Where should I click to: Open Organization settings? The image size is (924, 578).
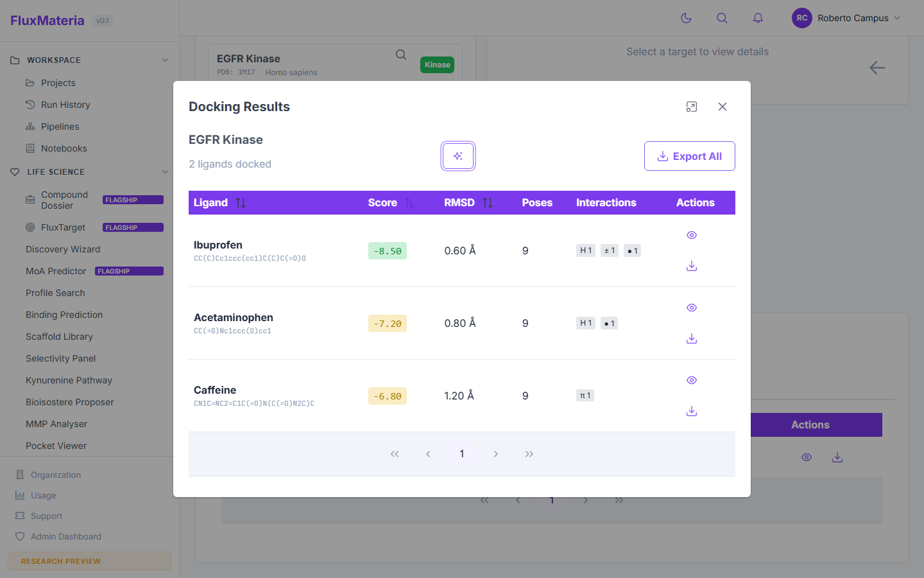point(56,475)
